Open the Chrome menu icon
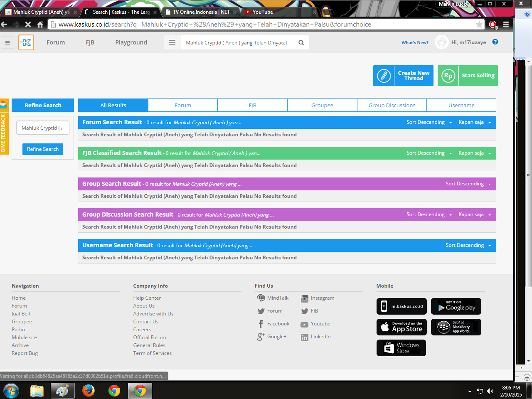Screen dimensions: 532x399 [x=506, y=25]
